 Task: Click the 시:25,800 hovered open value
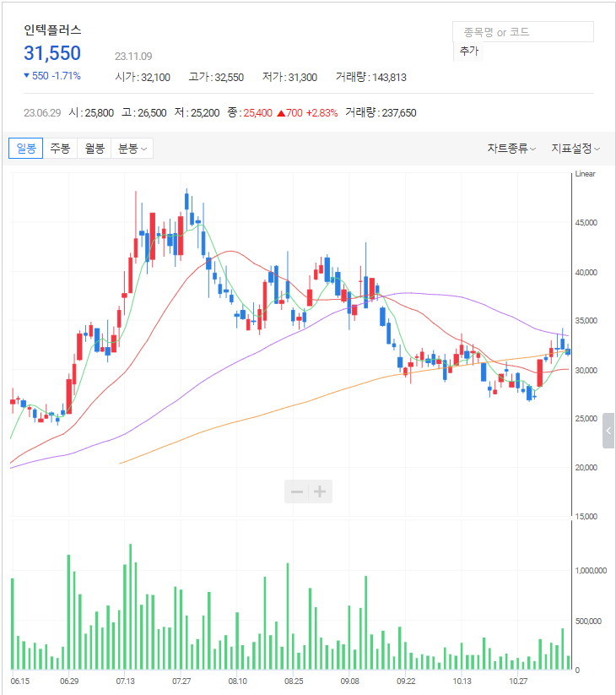91,113
